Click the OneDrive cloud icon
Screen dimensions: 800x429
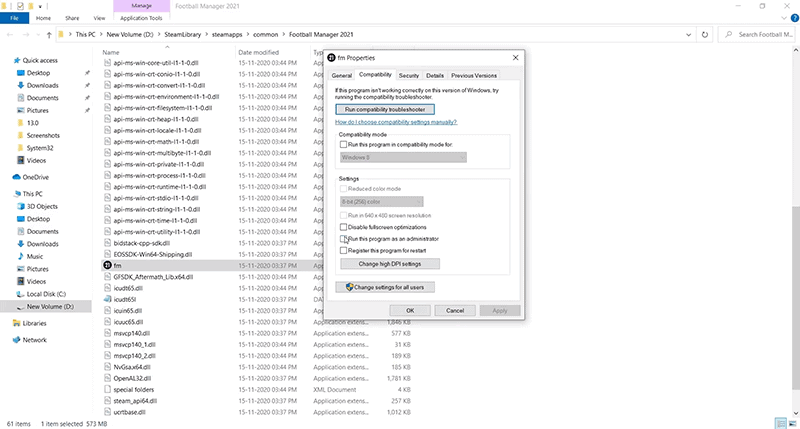16,177
